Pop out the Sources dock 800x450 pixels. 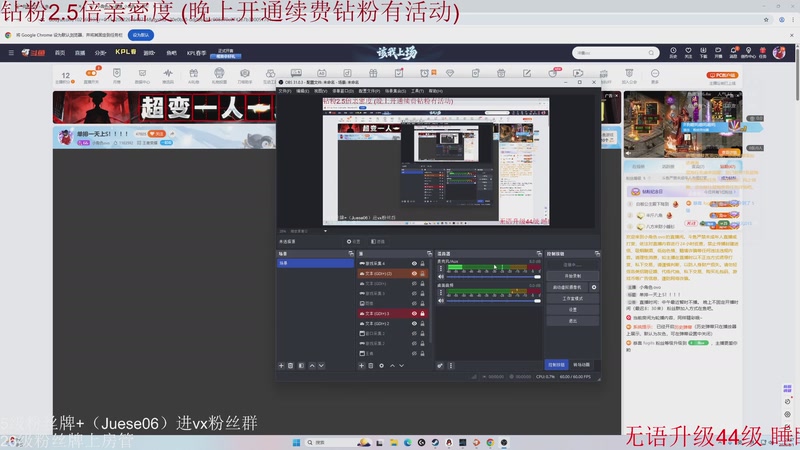[429, 254]
